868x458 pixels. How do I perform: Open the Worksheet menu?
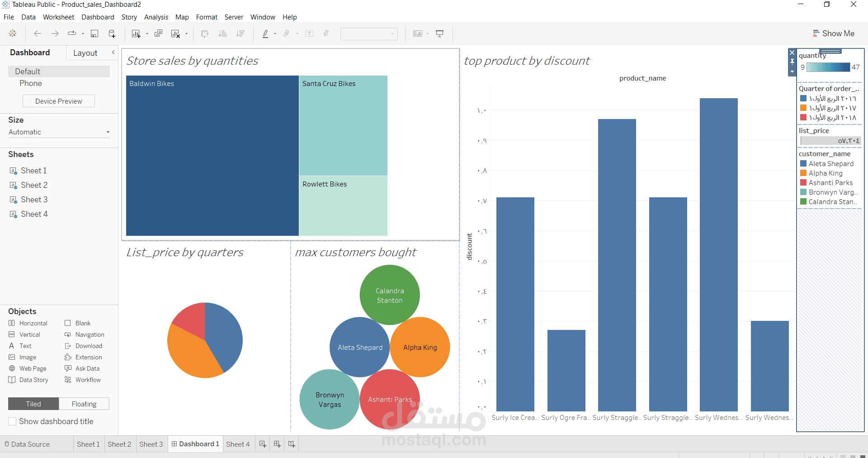[58, 17]
